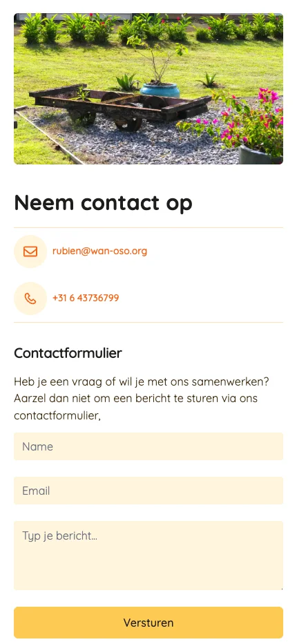
Task: Click into the 'Typ je bericht...' textarea
Action: [148, 556]
